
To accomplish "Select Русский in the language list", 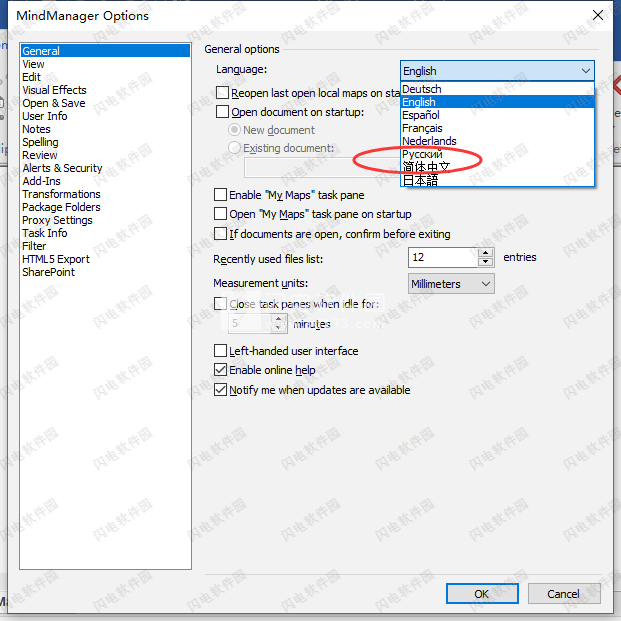I will [x=497, y=154].
